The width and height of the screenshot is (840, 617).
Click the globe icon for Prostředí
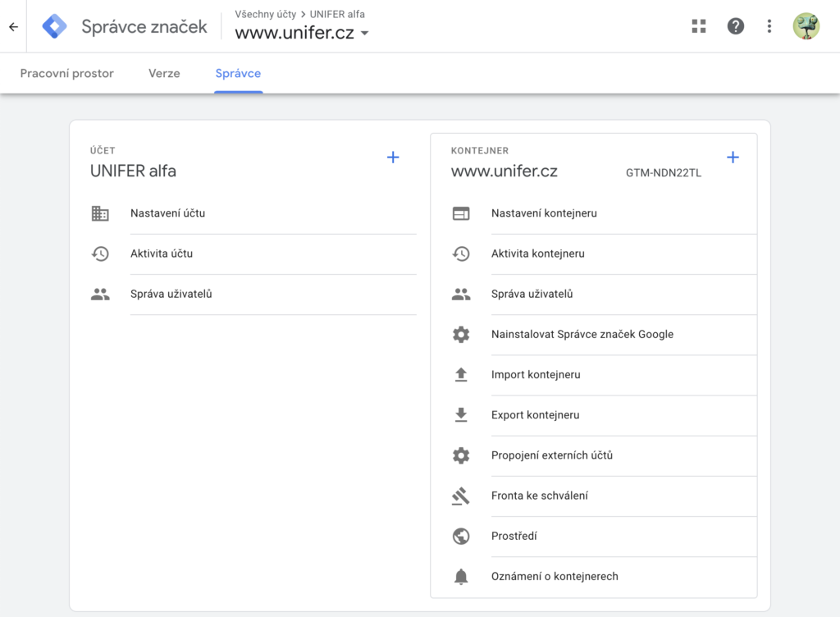click(461, 536)
